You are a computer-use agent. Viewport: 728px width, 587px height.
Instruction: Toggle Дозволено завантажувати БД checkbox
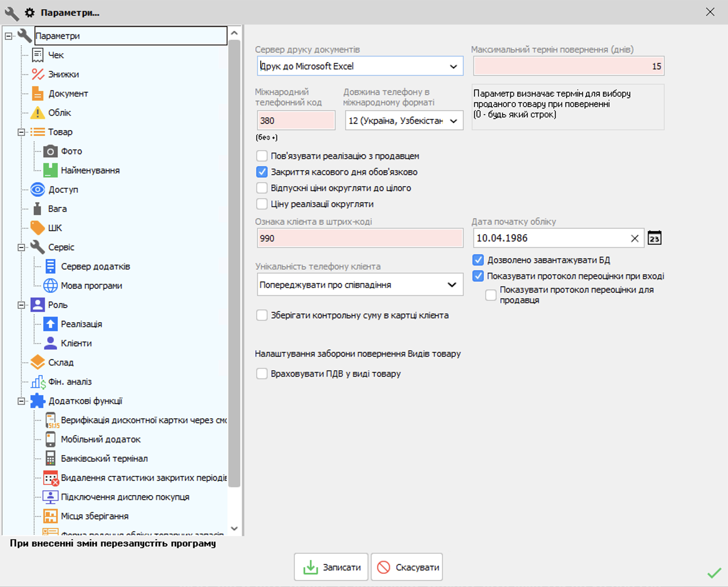tap(478, 260)
